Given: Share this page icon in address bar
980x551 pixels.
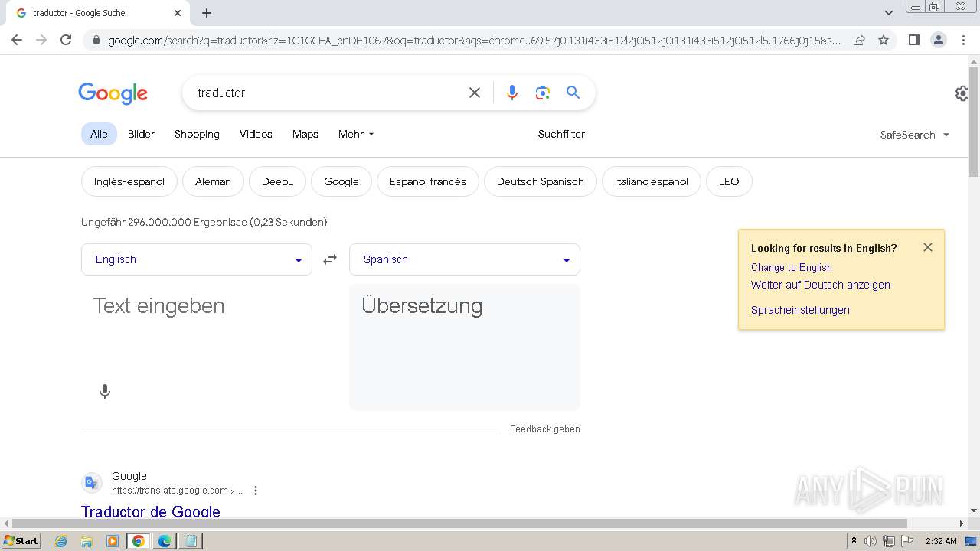Looking at the screenshot, I should pos(859,40).
